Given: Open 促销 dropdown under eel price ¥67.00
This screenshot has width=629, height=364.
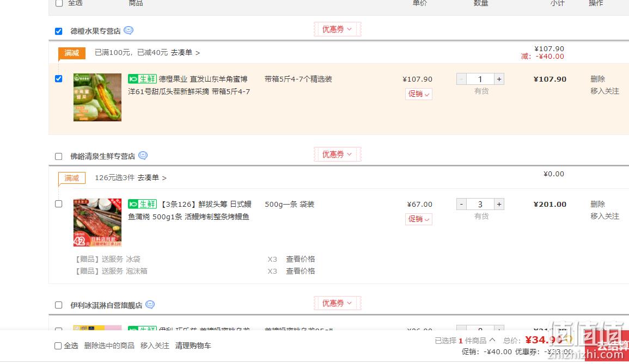Looking at the screenshot, I should tap(418, 219).
